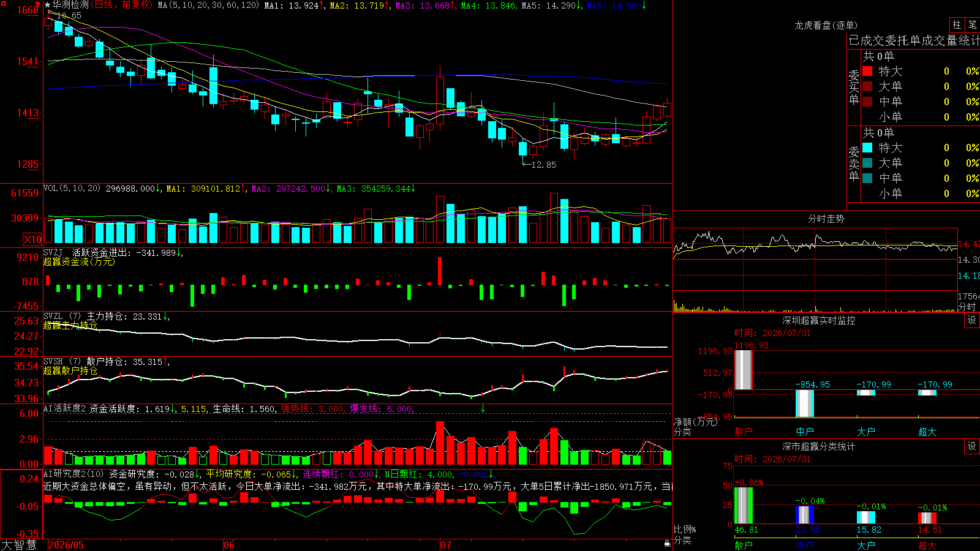Select the 委买单 特大 red color swatch
980x551 pixels.
pos(867,71)
